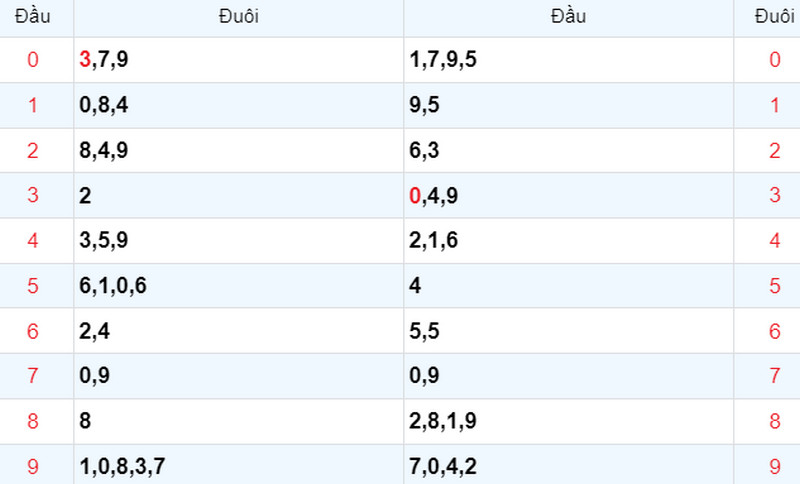
Task: Click the cell with red 0 in 0,4,9
Action: 568,195
